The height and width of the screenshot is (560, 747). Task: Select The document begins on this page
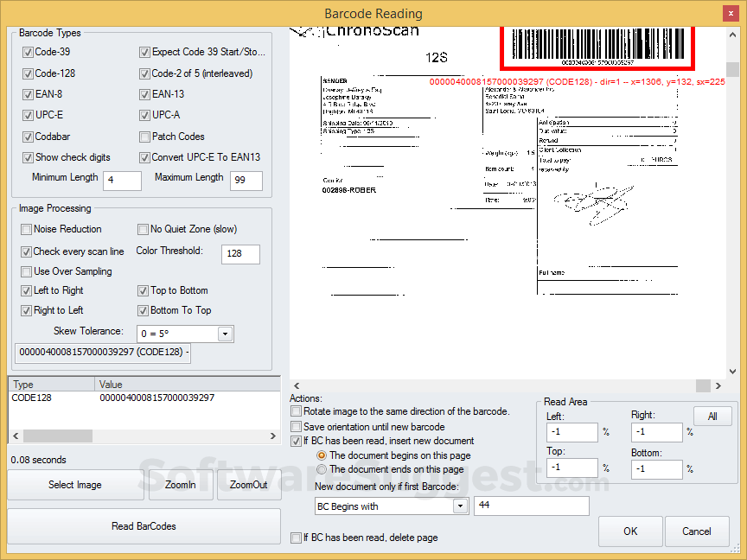[322, 455]
